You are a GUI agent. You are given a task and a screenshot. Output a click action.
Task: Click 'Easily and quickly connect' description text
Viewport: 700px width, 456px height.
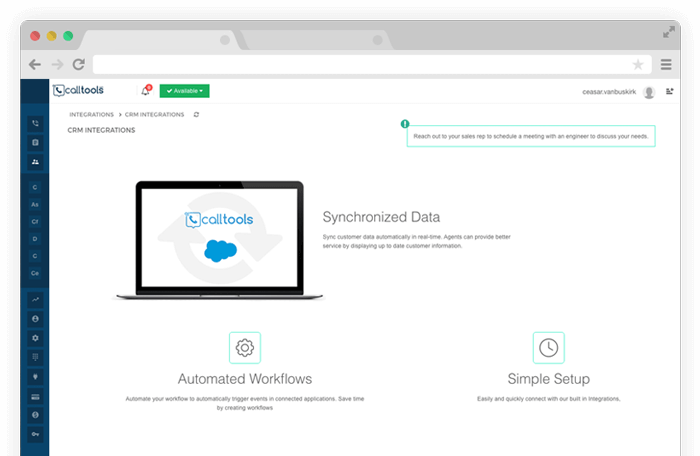(x=549, y=399)
